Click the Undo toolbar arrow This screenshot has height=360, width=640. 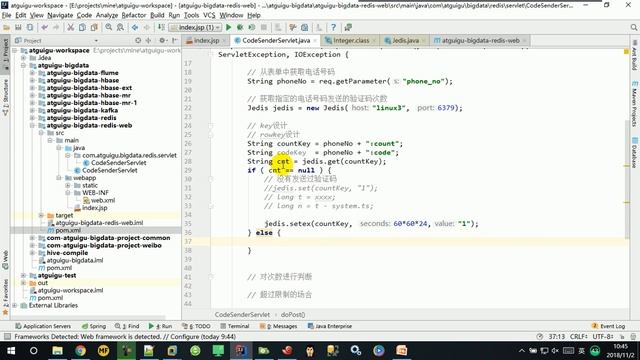44,27
